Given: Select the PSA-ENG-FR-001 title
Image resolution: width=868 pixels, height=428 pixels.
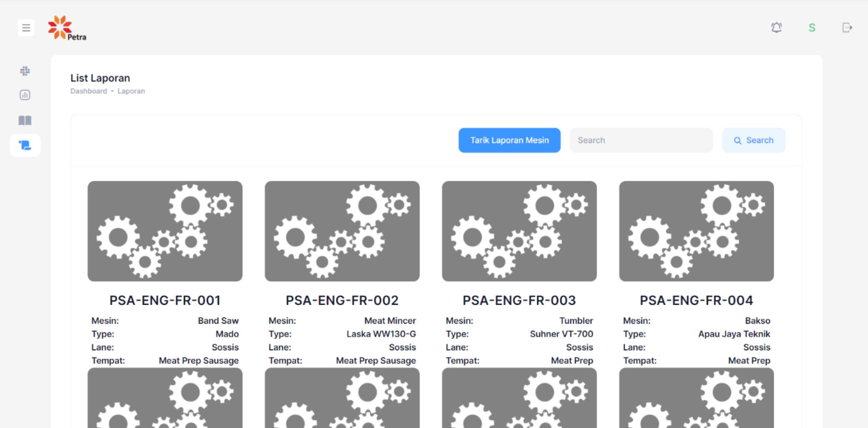Looking at the screenshot, I should click(165, 301).
